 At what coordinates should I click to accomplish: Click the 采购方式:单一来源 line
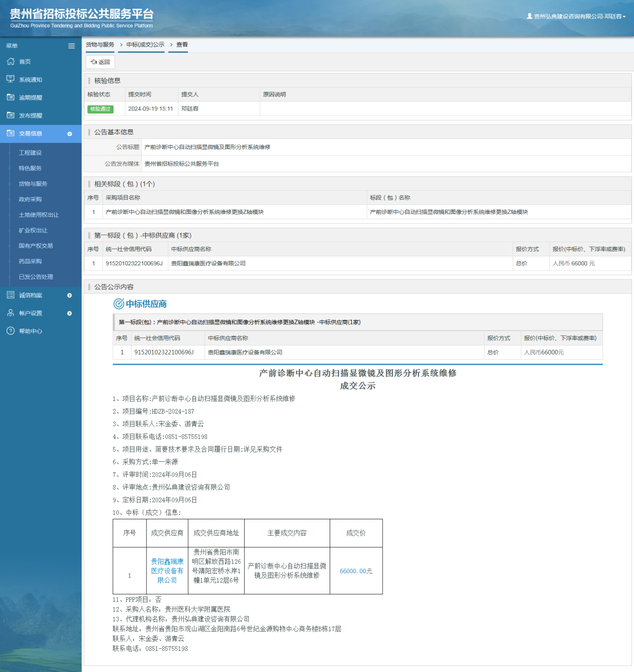point(145,462)
